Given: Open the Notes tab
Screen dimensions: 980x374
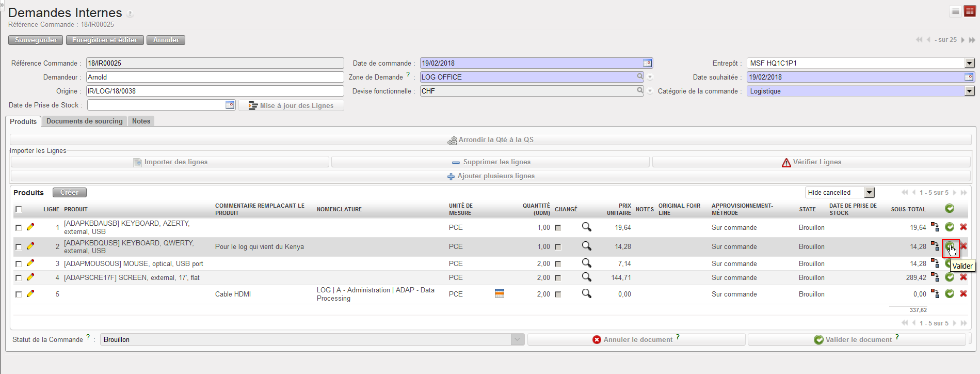Looking at the screenshot, I should tap(141, 121).
